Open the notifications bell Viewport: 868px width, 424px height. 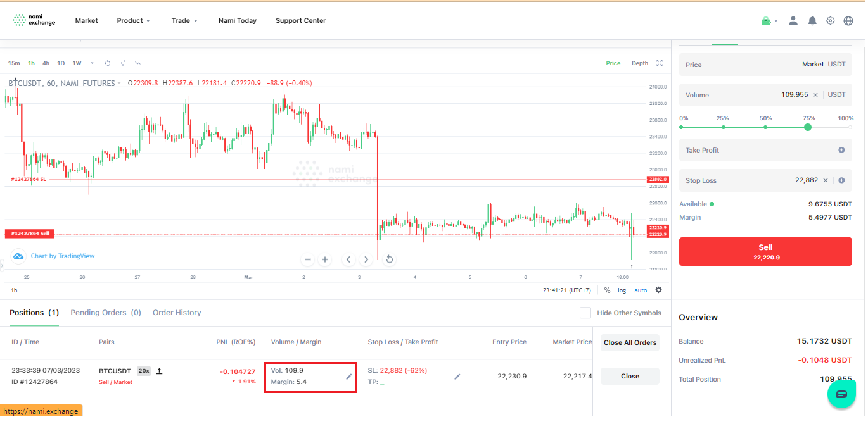coord(812,21)
